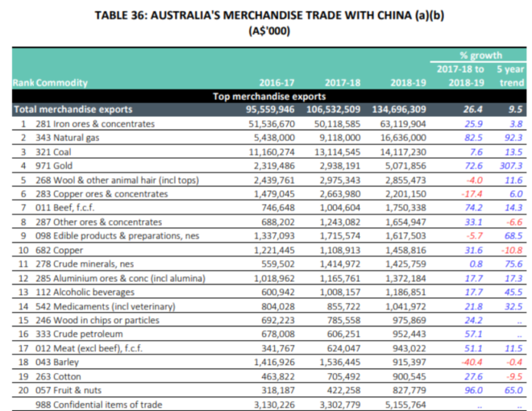Click aluminium ores value 1,372,184
Image resolution: width=532 pixels, height=411 pixels.
(x=405, y=278)
